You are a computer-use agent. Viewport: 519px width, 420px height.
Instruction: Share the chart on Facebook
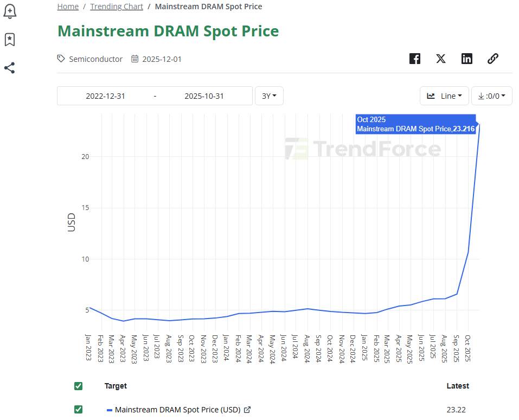(x=415, y=59)
